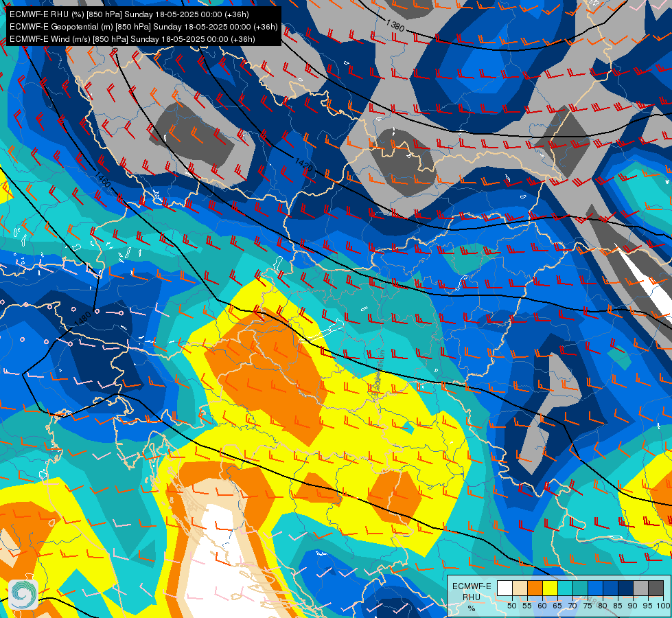Click the 1420 geopotential contour label
Image resolution: width=672 pixels, height=618 pixels.
[303, 165]
